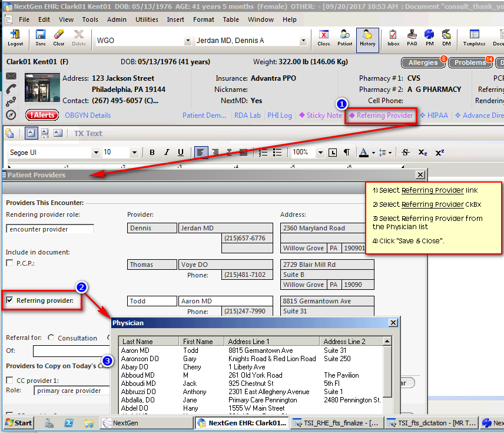Click the Problems button
Screen dimensions: 504x433
470,62
